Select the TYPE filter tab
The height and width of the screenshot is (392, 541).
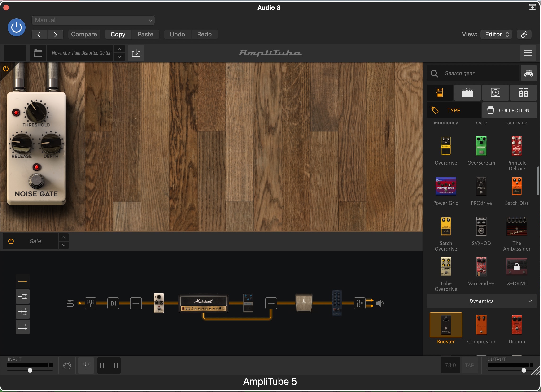click(x=454, y=110)
